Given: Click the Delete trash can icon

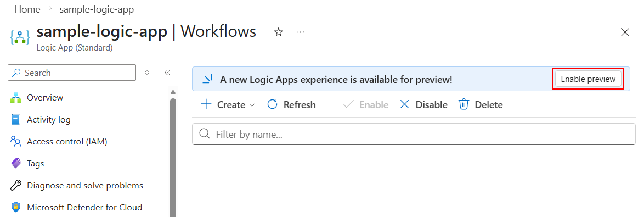Looking at the screenshot, I should coord(464,104).
